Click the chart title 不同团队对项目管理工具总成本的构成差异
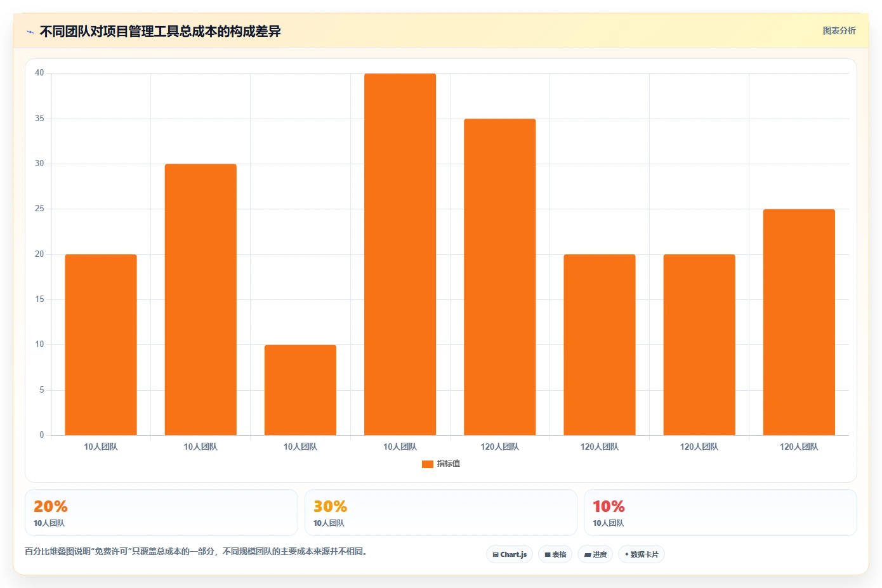Viewport: 882px width, 588px height. coord(161,31)
